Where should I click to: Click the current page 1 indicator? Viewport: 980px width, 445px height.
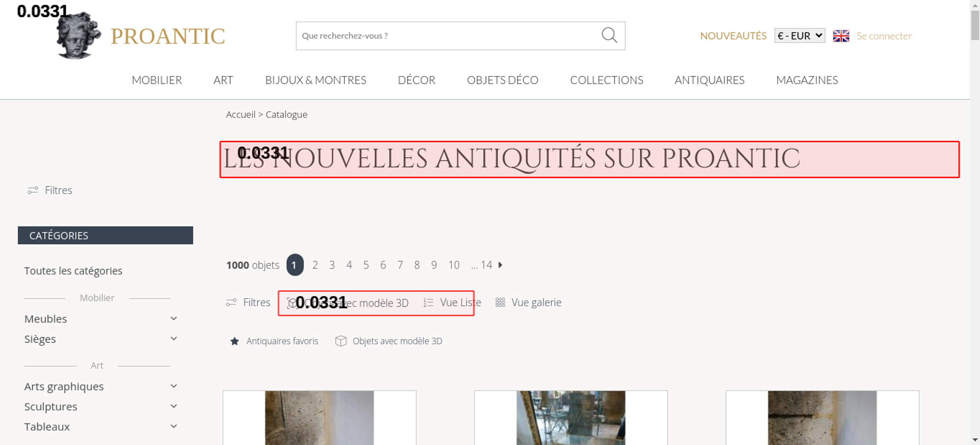point(295,265)
